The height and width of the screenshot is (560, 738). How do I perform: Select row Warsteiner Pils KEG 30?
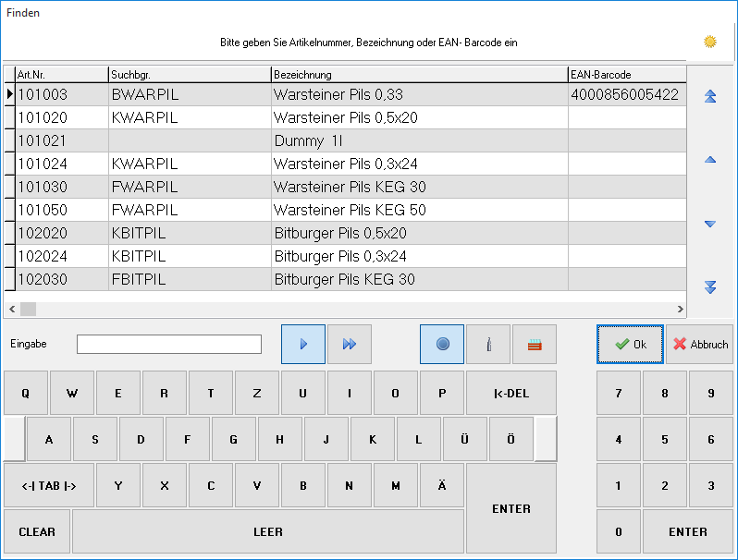345,187
